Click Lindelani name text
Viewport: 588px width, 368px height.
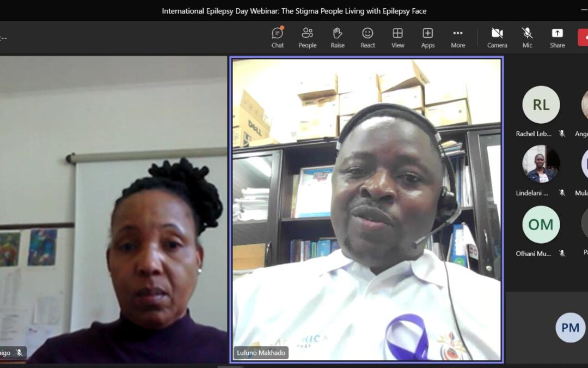coord(532,193)
